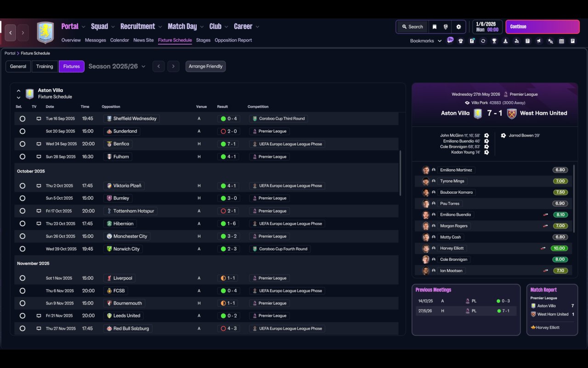Expand the Bookmarks dropdown chevron
Image resolution: width=588 pixels, height=368 pixels.
(440, 41)
